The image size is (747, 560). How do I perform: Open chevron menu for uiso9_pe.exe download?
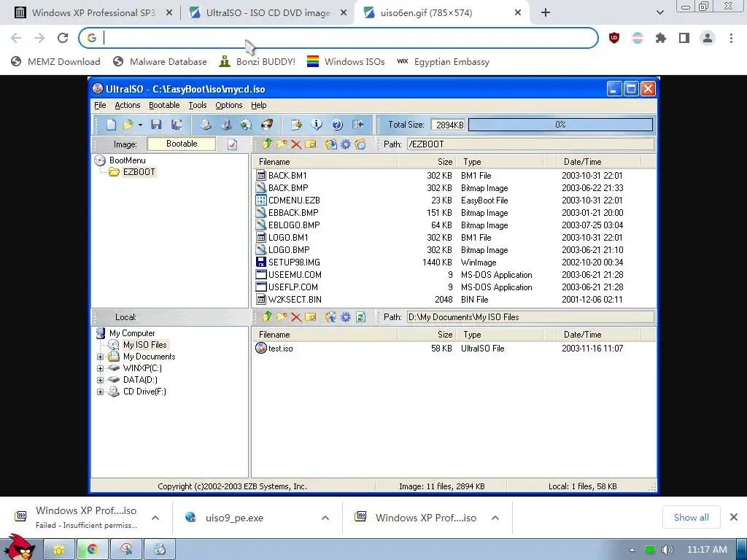(325, 518)
